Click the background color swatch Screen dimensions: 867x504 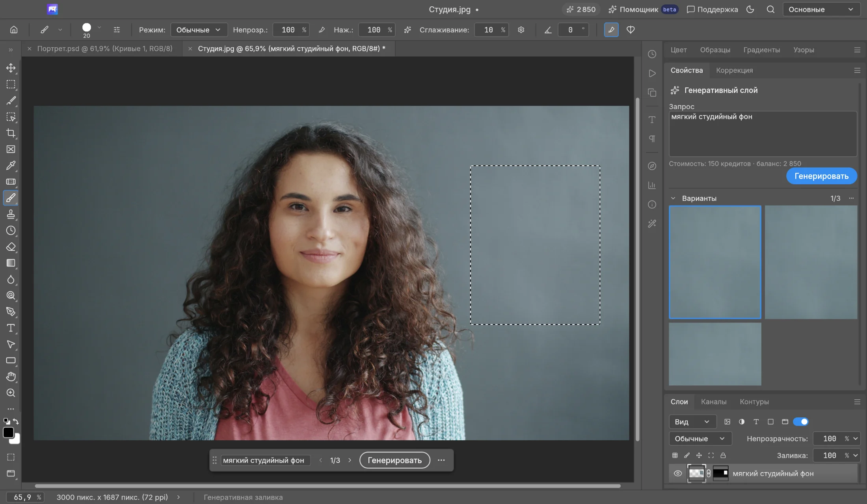coord(16,440)
